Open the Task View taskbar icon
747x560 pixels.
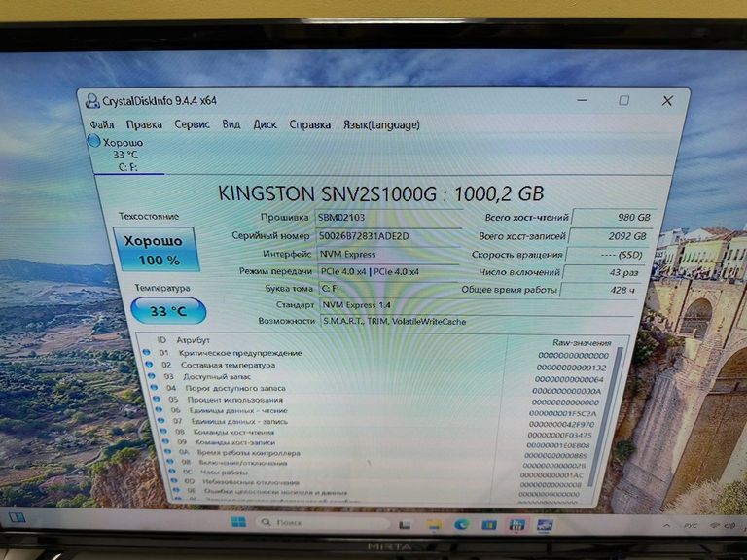(x=405, y=524)
